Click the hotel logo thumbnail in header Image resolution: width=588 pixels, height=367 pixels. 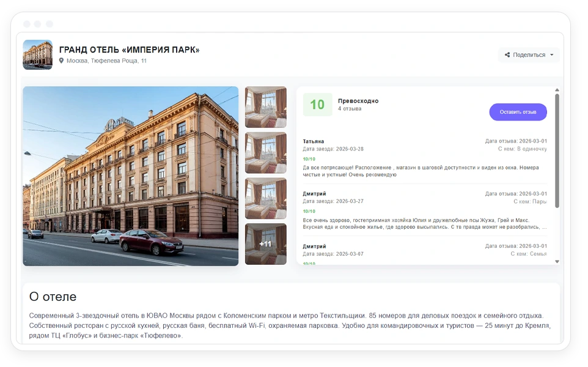pos(37,55)
